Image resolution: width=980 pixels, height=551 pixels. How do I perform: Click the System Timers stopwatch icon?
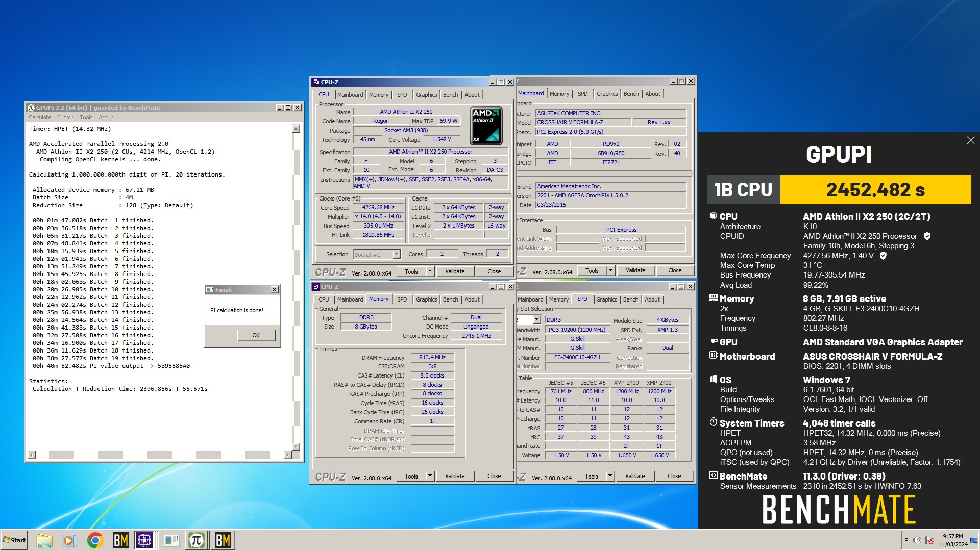[x=713, y=422]
